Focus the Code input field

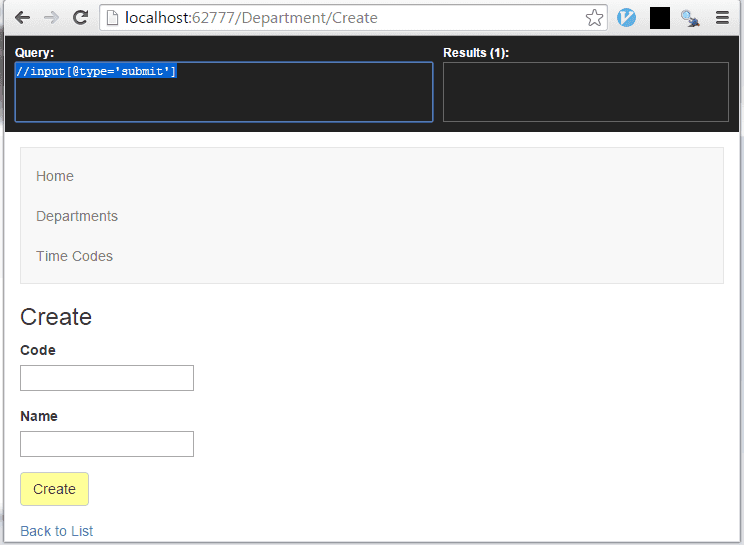[107, 378]
